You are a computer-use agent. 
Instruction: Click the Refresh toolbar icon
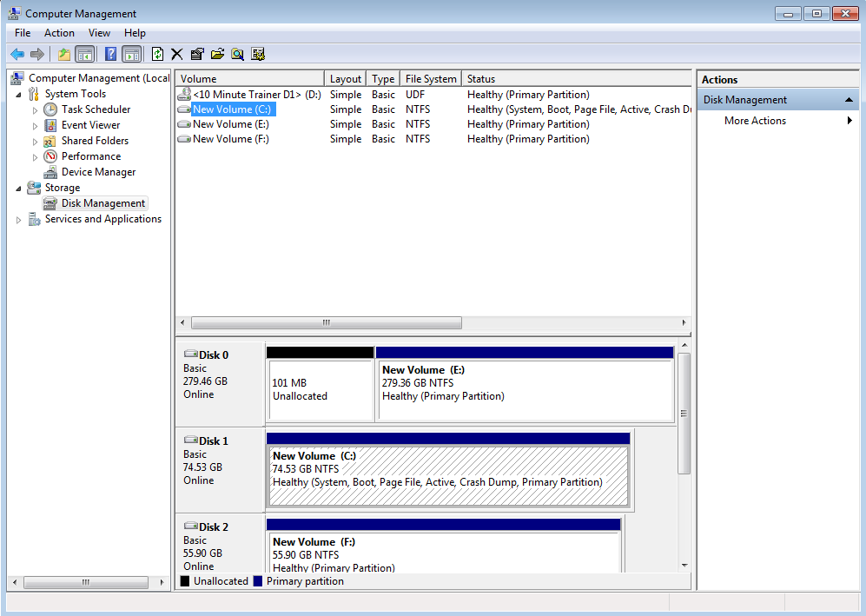157,54
